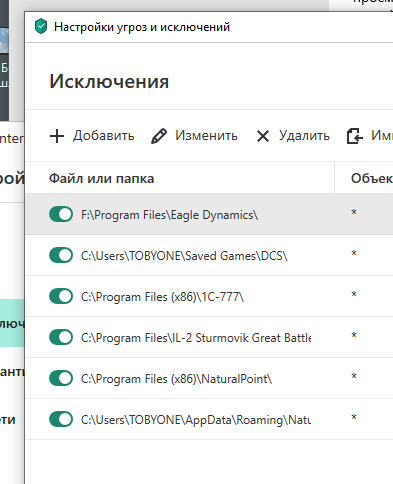
Task: Click the asterisk in Saved Games\DCS row
Action: pyautogui.click(x=354, y=253)
